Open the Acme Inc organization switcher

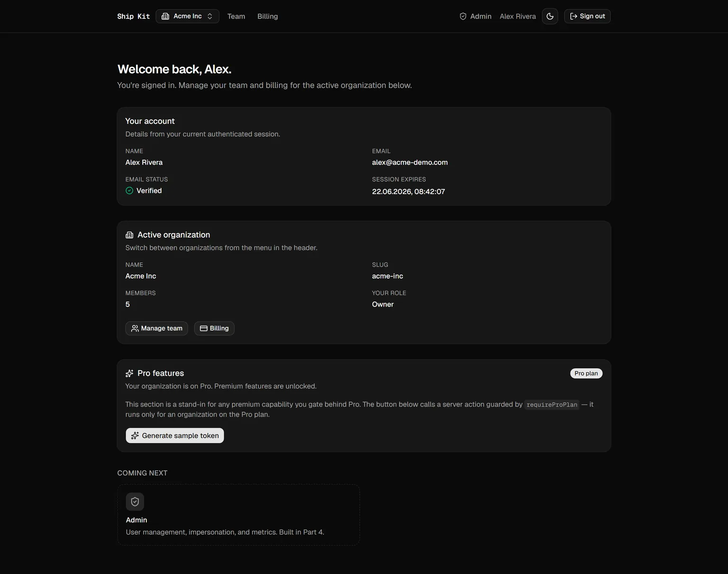[187, 16]
